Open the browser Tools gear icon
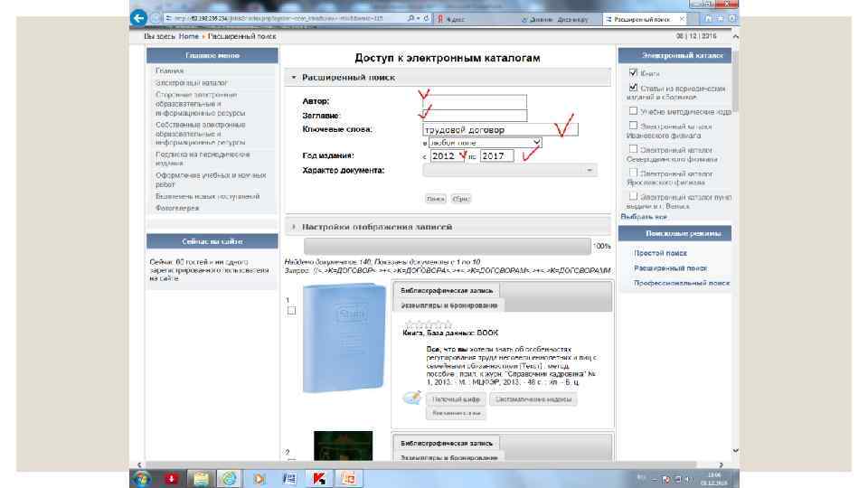 tap(731, 19)
